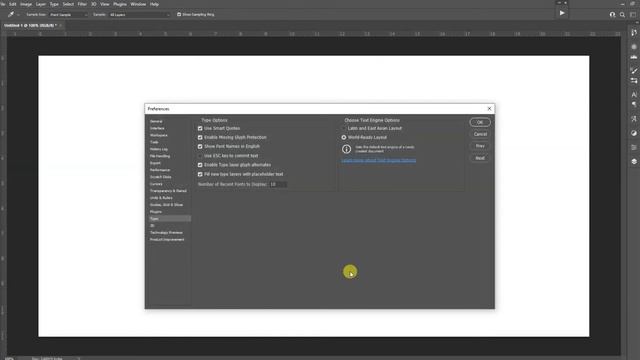Open the Search magnifier icon
Image resolution: width=640 pixels, height=360 pixels.
pos(622,15)
